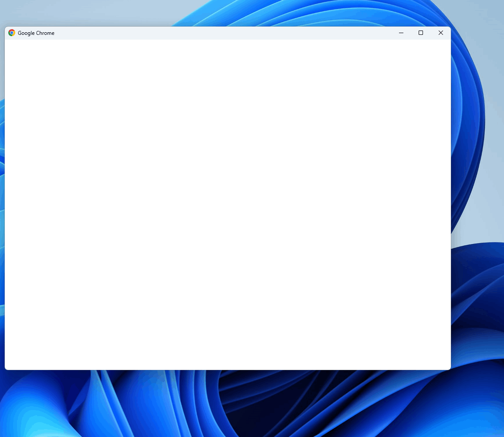Image resolution: width=504 pixels, height=437 pixels.
Task: Click the desktop wallpaper right of the window
Action: coord(479,196)
